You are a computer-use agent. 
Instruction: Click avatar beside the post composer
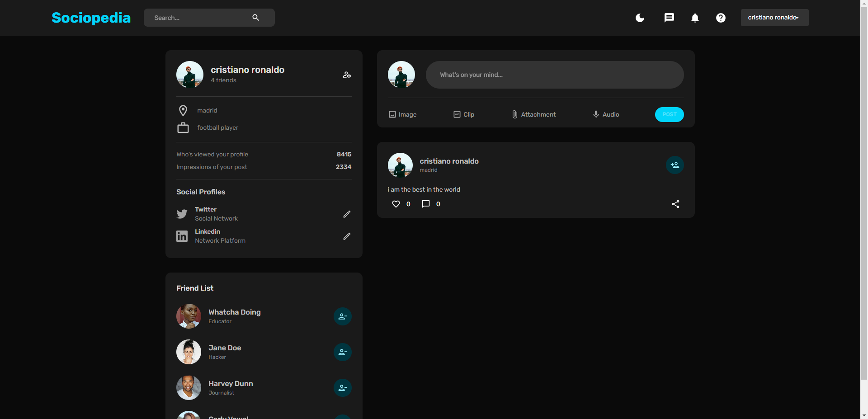(x=401, y=75)
